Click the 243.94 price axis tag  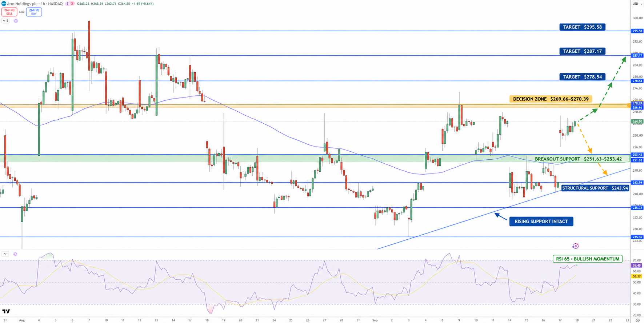point(637,183)
